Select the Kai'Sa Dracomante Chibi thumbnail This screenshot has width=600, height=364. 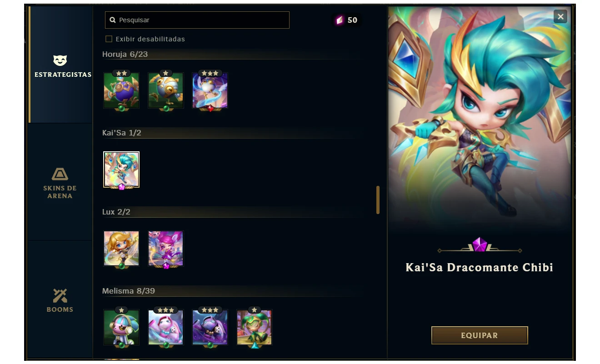point(121,170)
